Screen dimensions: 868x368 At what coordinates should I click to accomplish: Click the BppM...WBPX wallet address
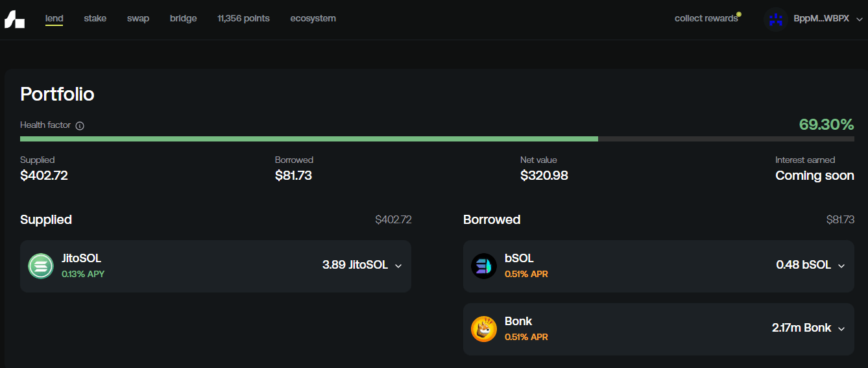click(821, 19)
